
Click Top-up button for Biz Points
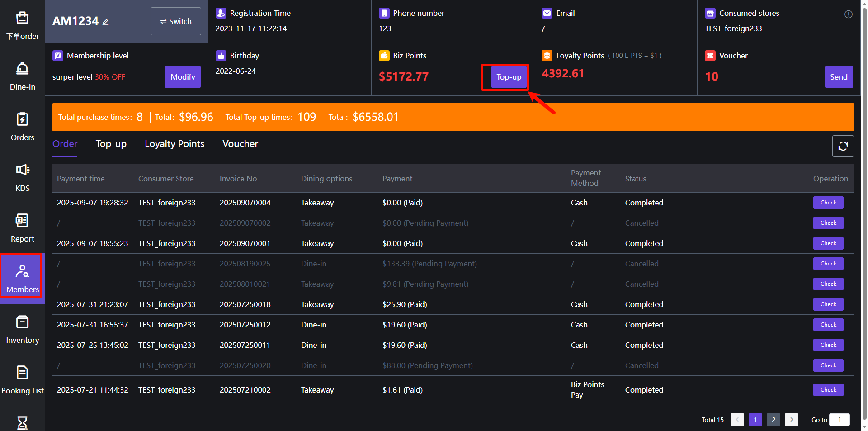509,77
